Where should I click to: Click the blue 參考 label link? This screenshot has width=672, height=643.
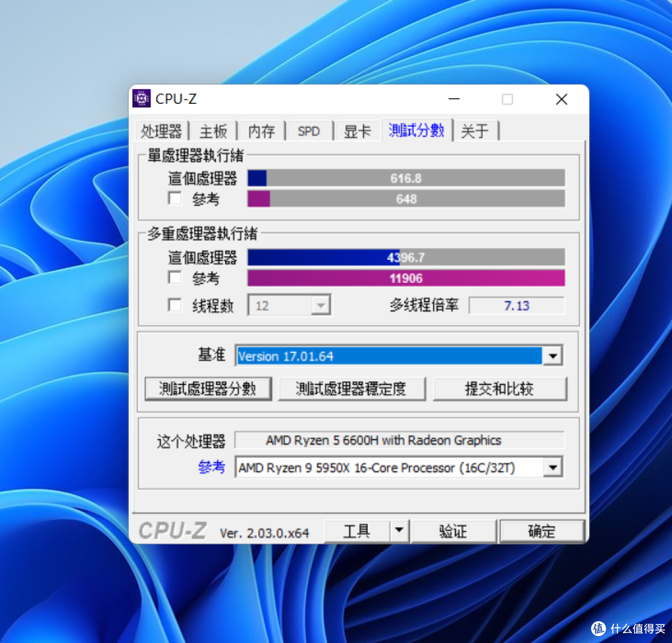(212, 467)
